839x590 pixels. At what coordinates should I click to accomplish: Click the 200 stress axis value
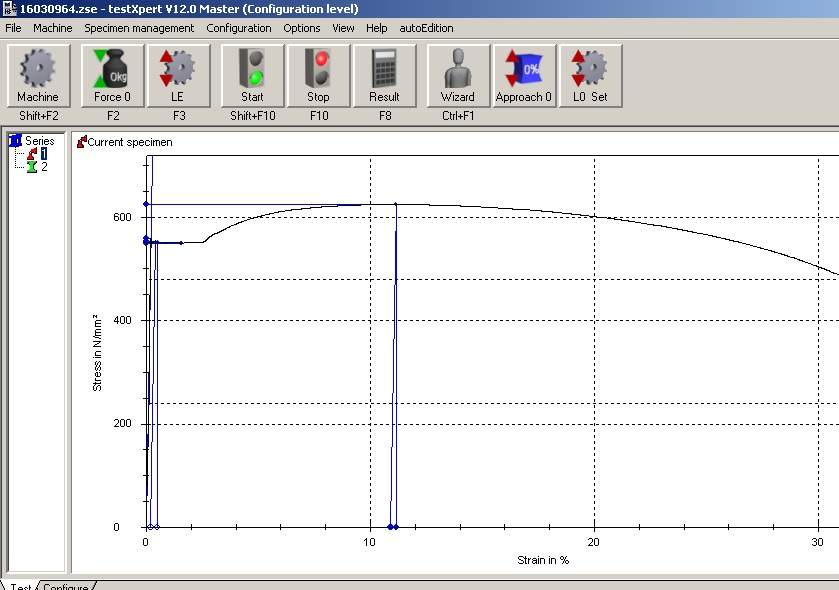[x=122, y=423]
